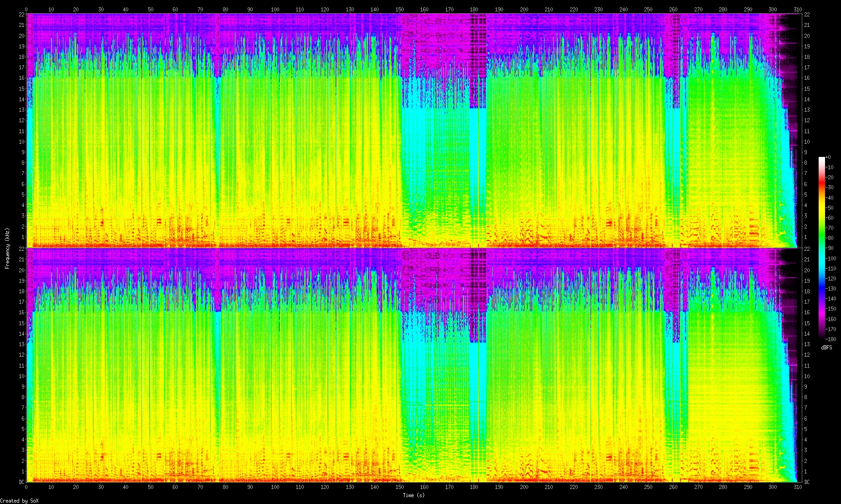Click the -180 label on the color scale

(831, 339)
